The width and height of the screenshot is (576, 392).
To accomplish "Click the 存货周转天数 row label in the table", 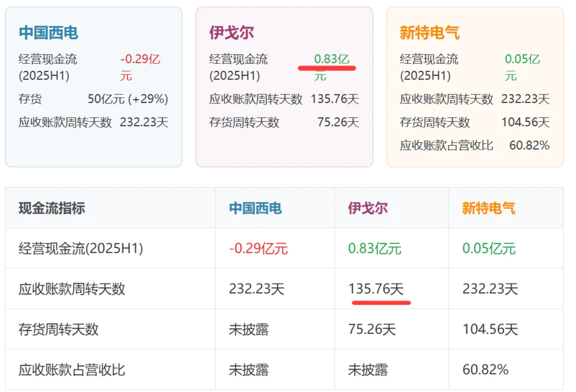I will (x=58, y=329).
